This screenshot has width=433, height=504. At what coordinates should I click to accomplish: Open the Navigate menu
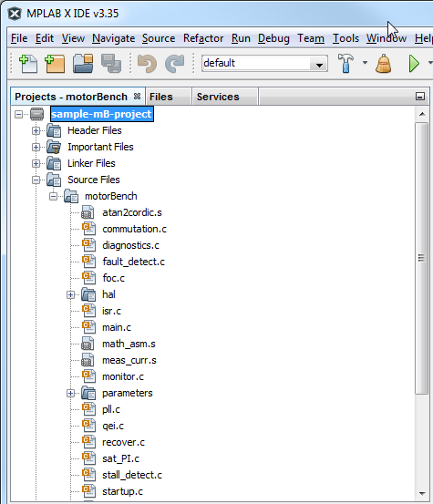(x=113, y=38)
